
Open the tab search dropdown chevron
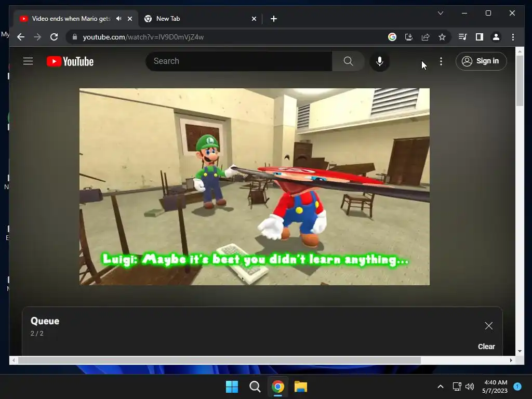click(441, 13)
